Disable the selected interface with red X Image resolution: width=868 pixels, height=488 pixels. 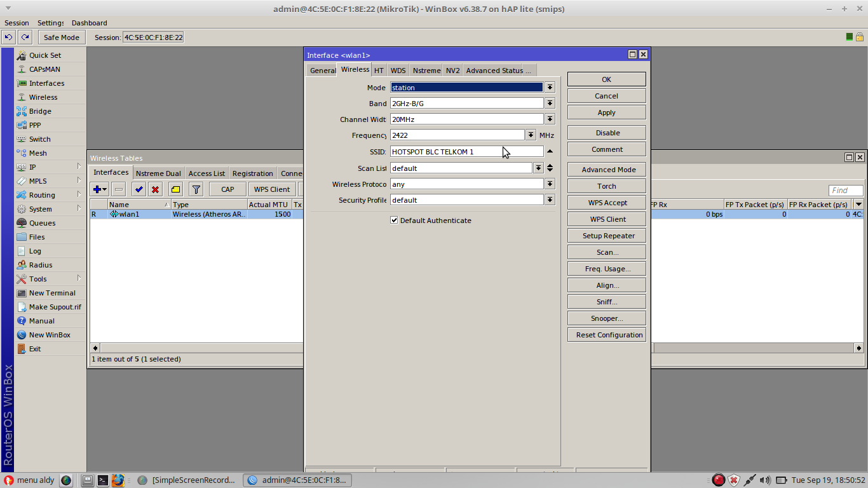pos(155,189)
